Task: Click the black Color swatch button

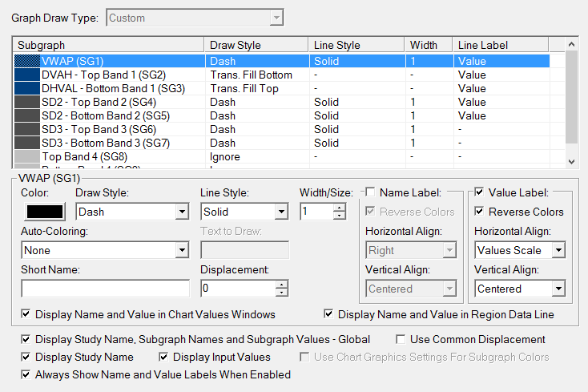Action: pyautogui.click(x=42, y=212)
